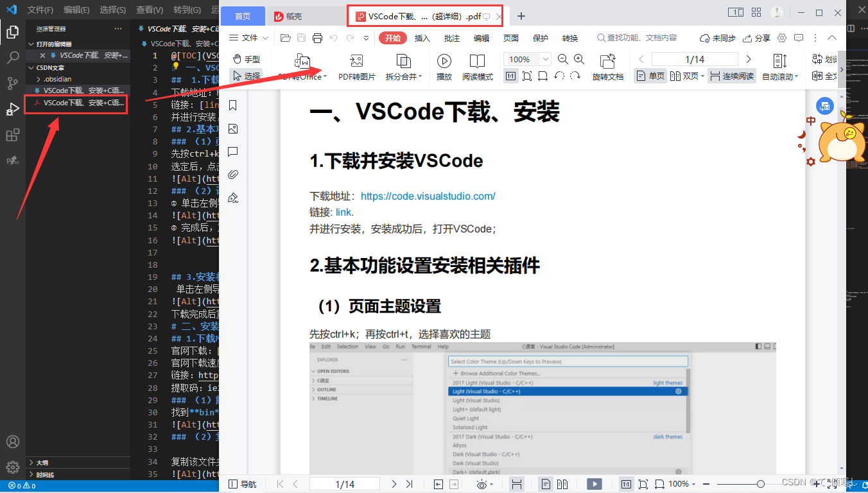This screenshot has width=868, height=493.
Task: Click bottom bar slideshow play button
Action: coord(595,484)
